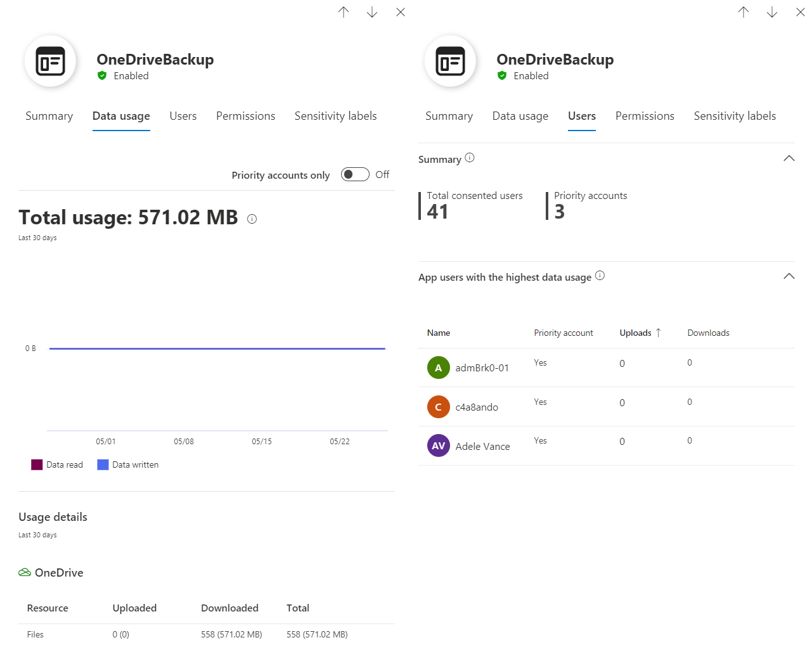Open Permissions tab in right panel
812x659 pixels.
pos(645,116)
